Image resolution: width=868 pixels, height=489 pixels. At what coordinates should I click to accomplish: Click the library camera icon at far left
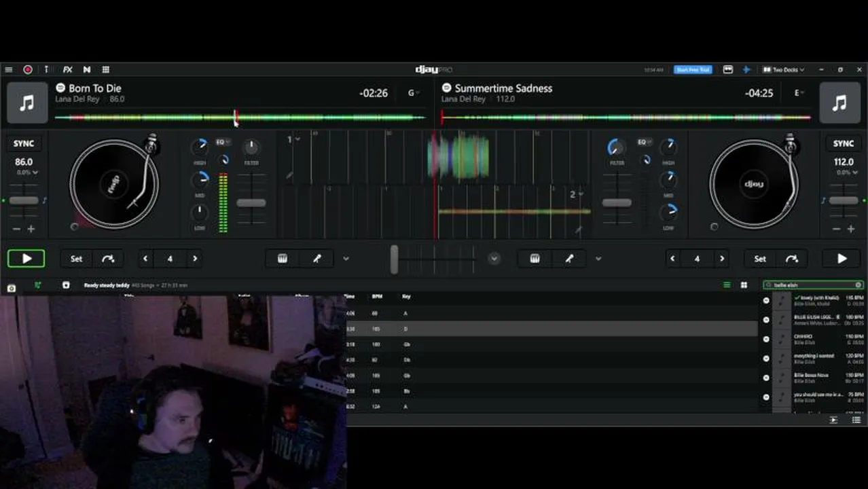[12, 288]
